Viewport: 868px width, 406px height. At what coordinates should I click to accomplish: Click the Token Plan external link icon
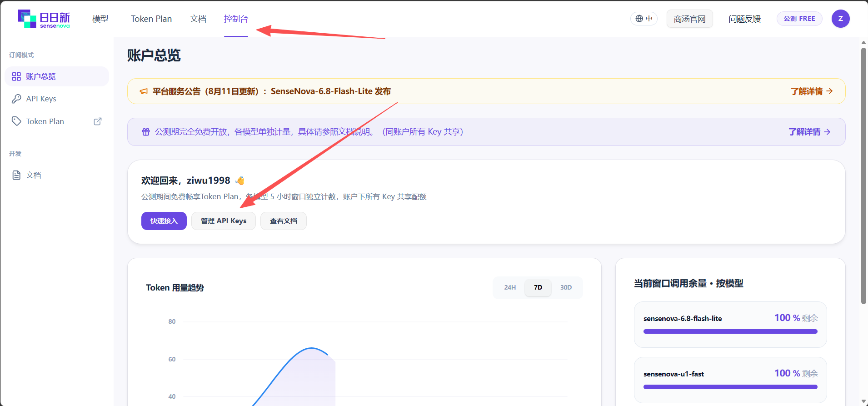pyautogui.click(x=98, y=121)
